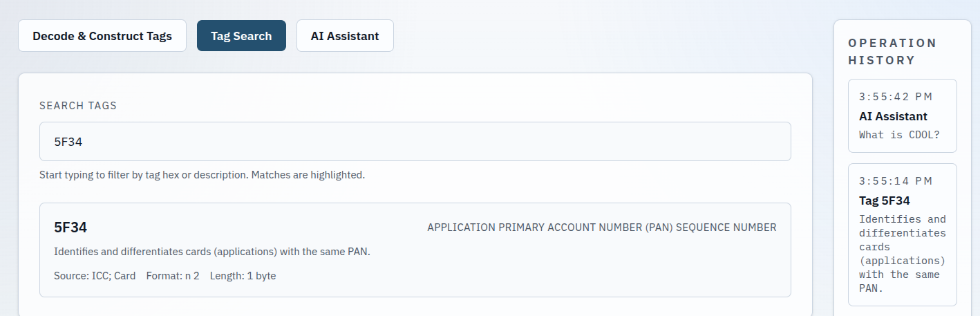Screen dimensions: 980x316
Task: Click the 'Length: 1 byte' text
Action: [243, 276]
